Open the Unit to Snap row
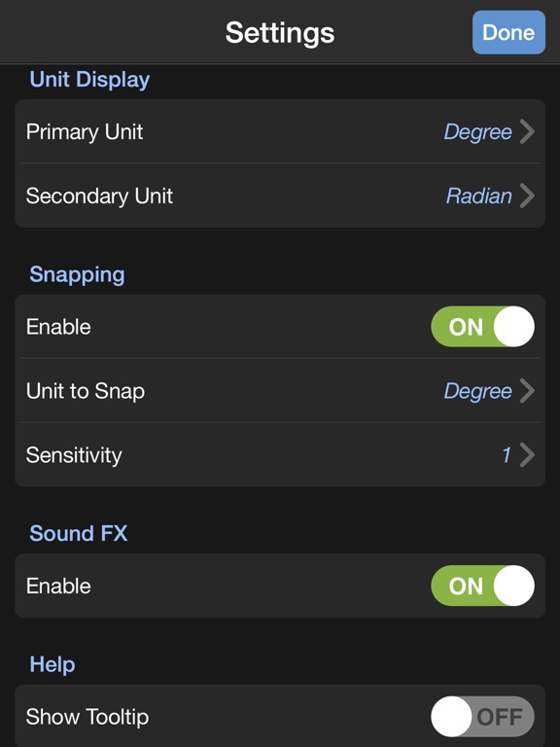Screen dimensions: 560x747 (280, 391)
